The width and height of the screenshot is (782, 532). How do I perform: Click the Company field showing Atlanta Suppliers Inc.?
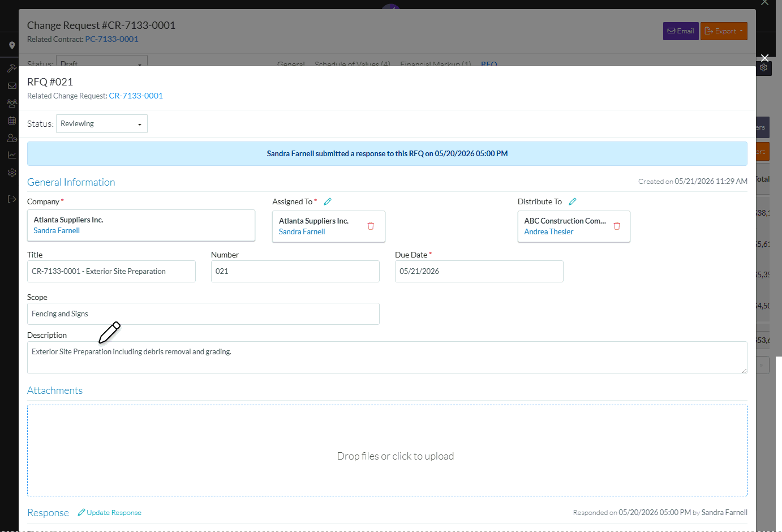pos(141,225)
